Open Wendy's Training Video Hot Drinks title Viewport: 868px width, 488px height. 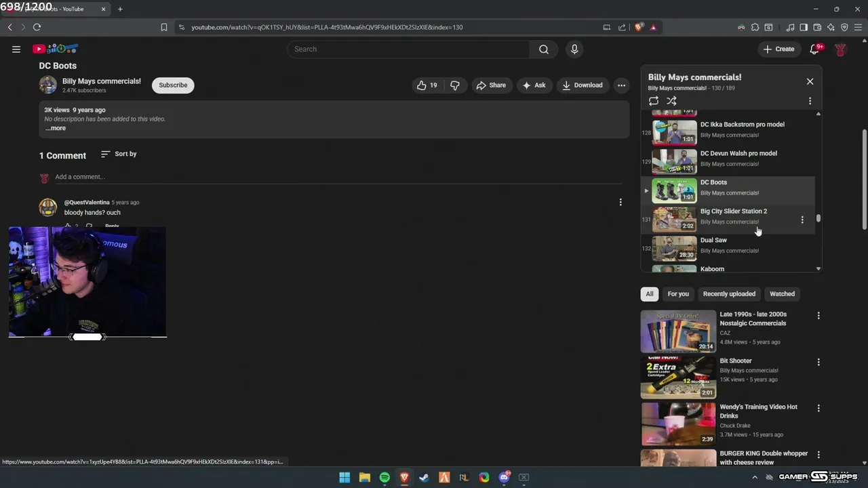pos(758,411)
